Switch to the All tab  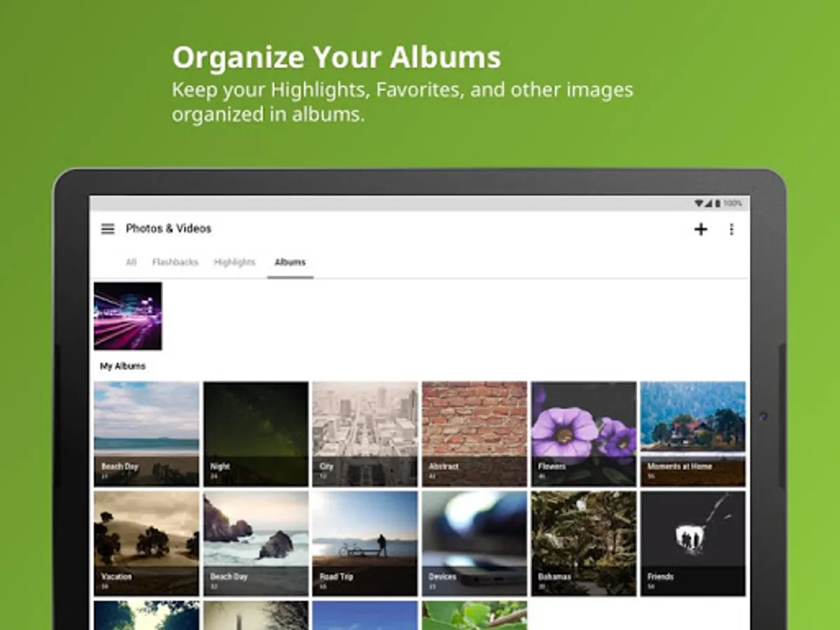click(131, 262)
